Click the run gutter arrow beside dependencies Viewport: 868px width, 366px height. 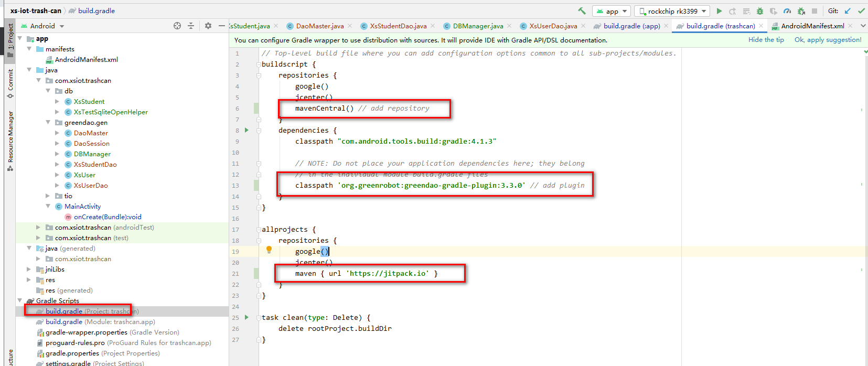click(247, 130)
